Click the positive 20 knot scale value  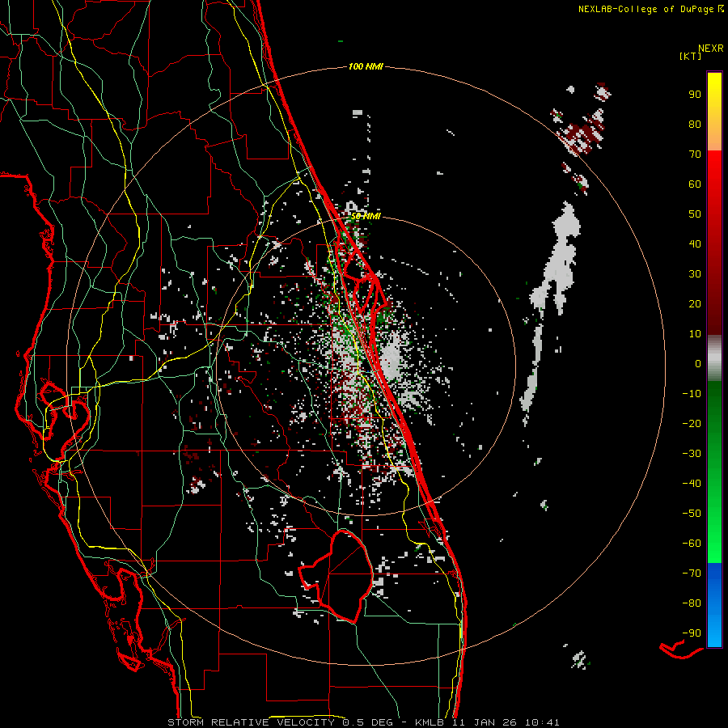[695, 303]
